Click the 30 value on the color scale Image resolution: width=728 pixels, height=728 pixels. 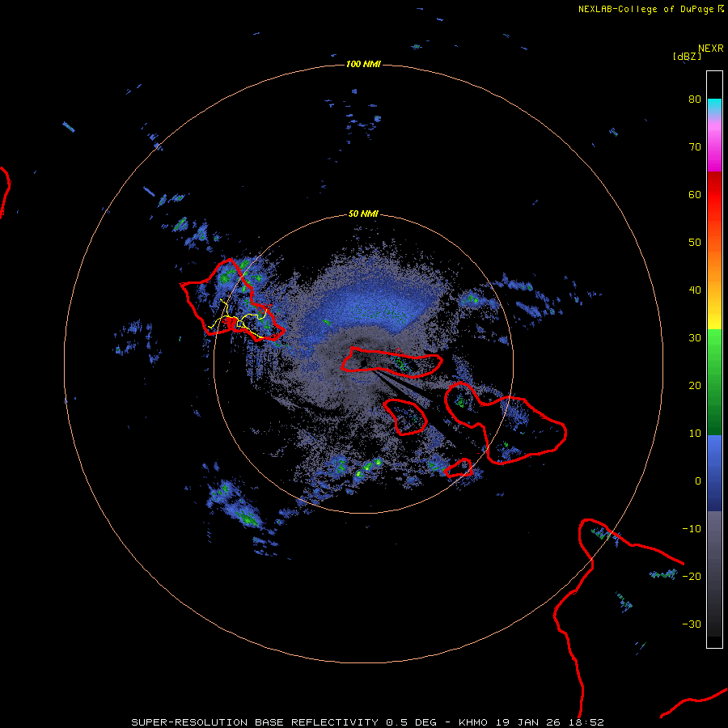tap(695, 338)
